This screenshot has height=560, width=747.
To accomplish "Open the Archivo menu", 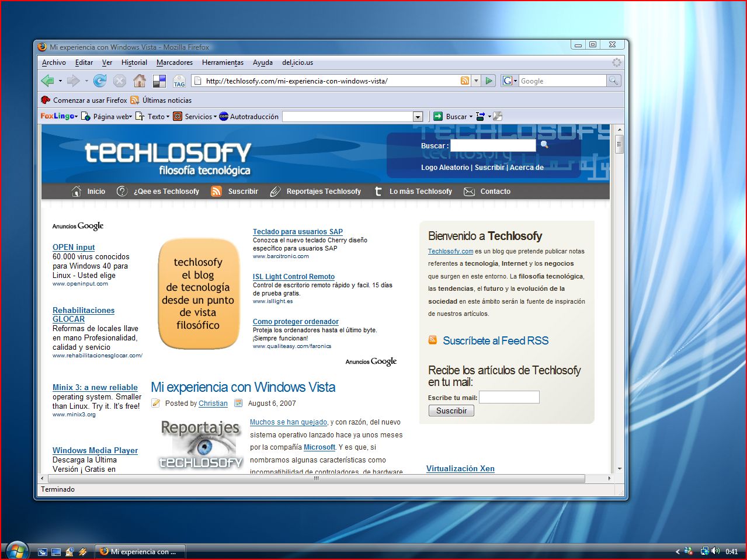I will (x=54, y=62).
